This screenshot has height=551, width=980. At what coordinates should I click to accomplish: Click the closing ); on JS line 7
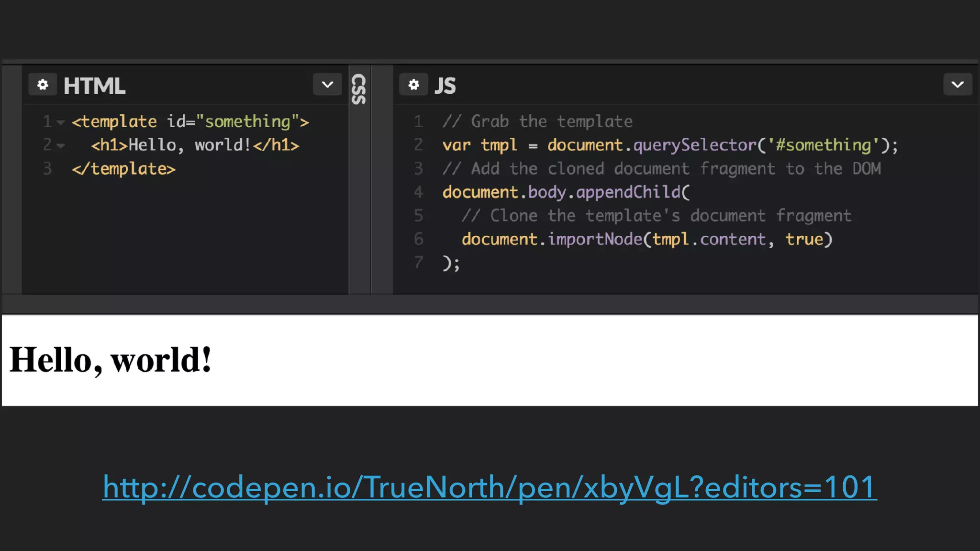(451, 263)
